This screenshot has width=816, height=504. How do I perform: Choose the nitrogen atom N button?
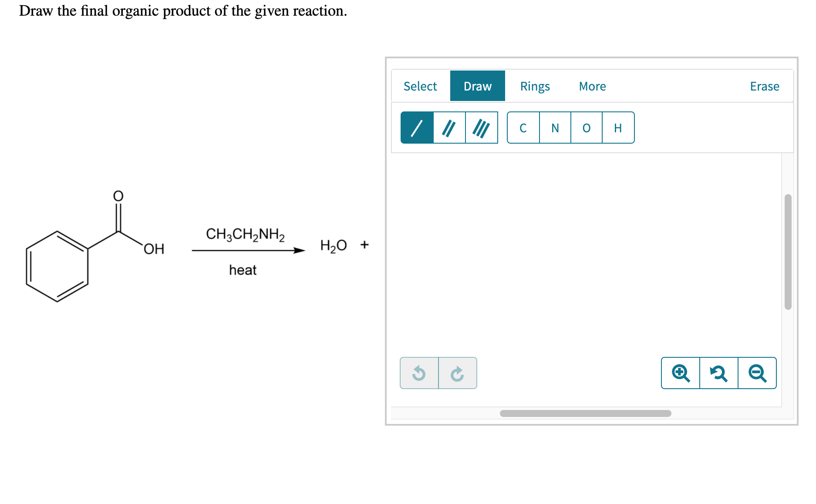click(555, 128)
